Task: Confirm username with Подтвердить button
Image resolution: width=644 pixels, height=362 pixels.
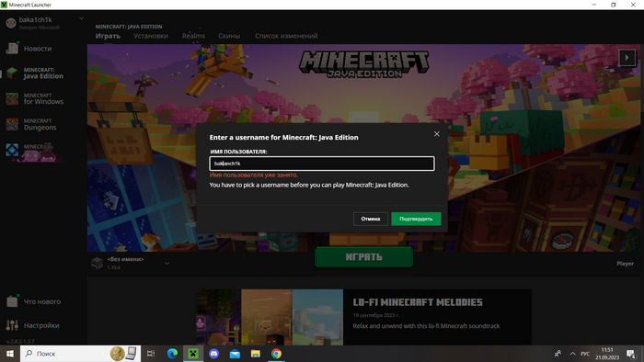Action: [x=416, y=219]
